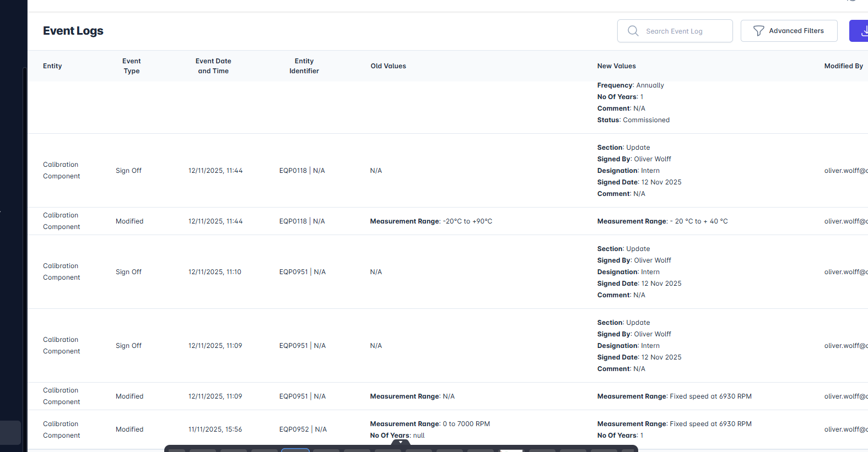Sort by the Event Type column header

(131, 66)
